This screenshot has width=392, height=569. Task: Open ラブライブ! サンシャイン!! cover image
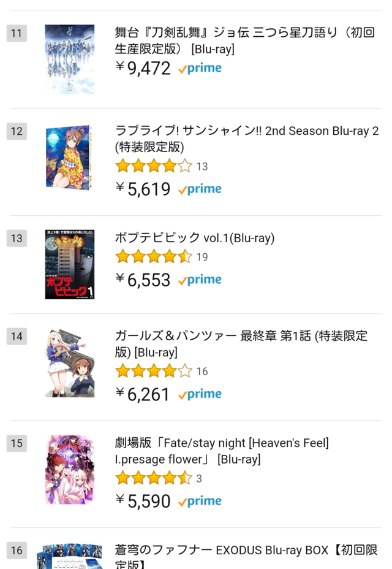point(70,157)
